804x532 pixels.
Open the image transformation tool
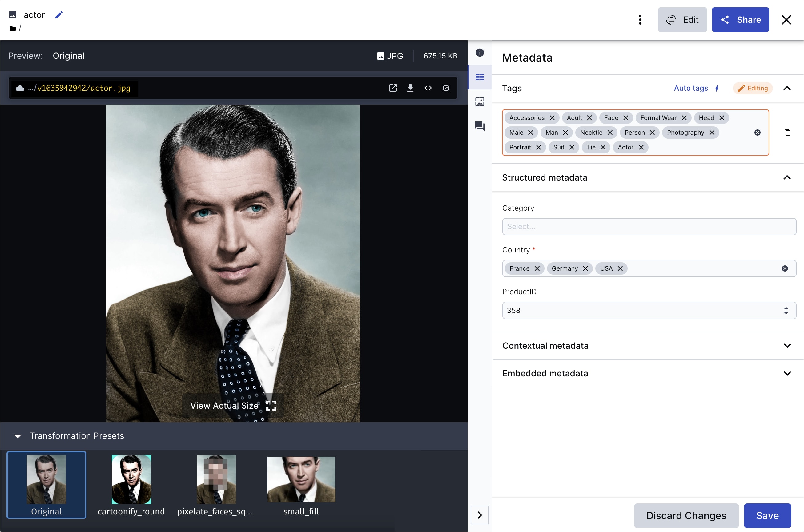(446, 88)
